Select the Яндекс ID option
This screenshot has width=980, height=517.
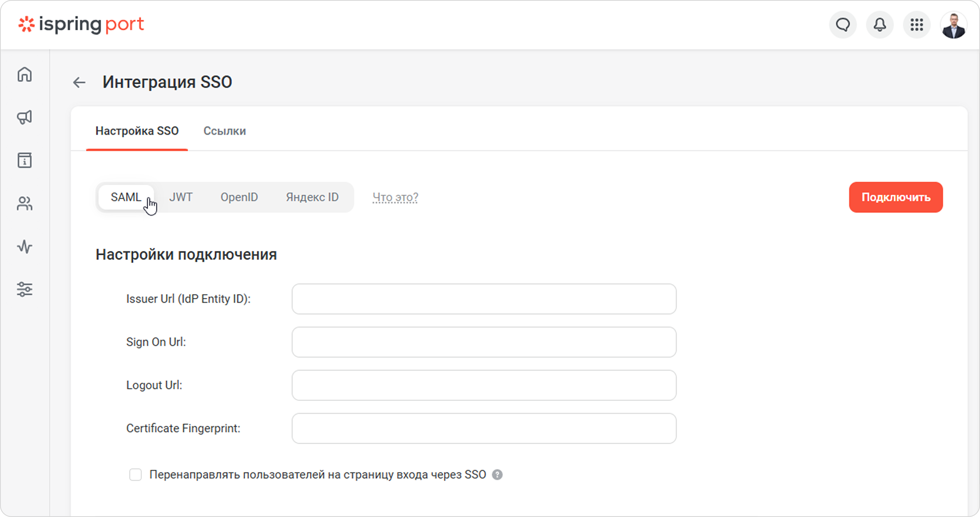[x=312, y=197]
